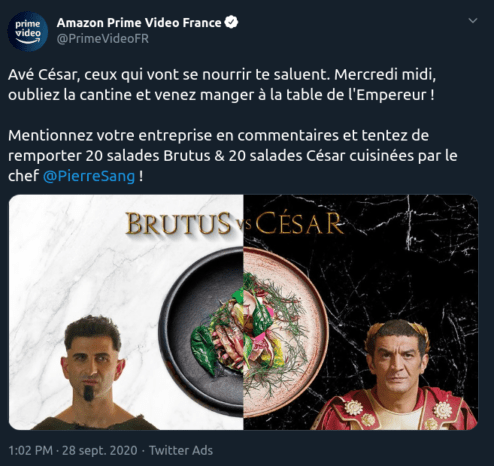Click the 28 sept. 2020 date
The image size is (494, 466).
(100, 450)
